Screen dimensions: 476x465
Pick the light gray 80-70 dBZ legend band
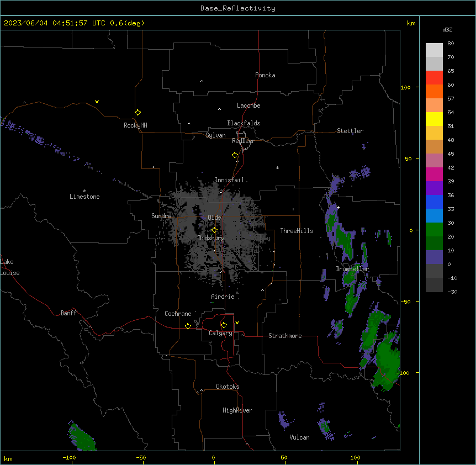tap(434, 50)
